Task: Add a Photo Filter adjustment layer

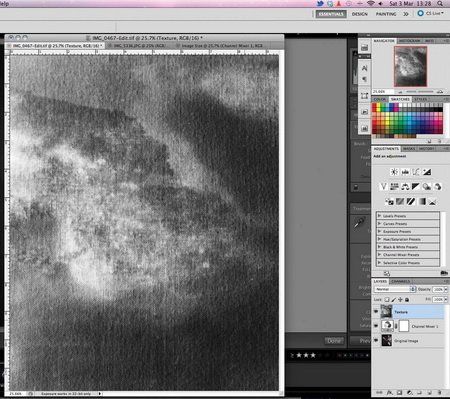Action: pos(427,187)
